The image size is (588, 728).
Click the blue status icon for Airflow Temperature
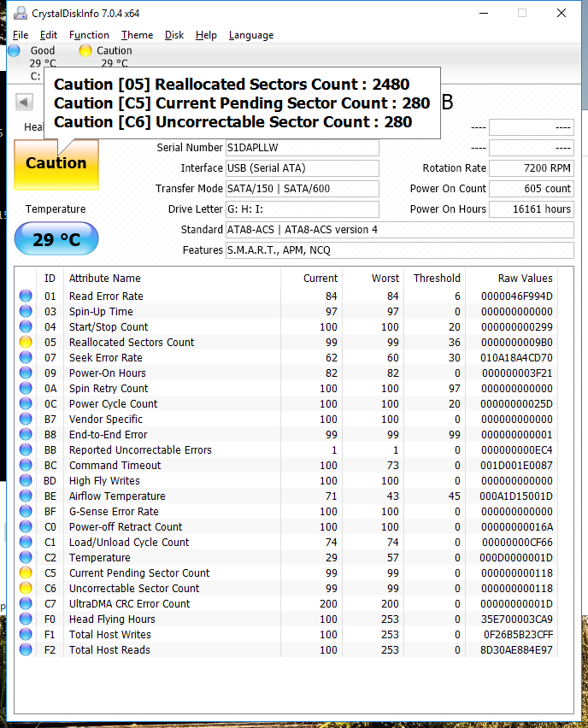[26, 496]
